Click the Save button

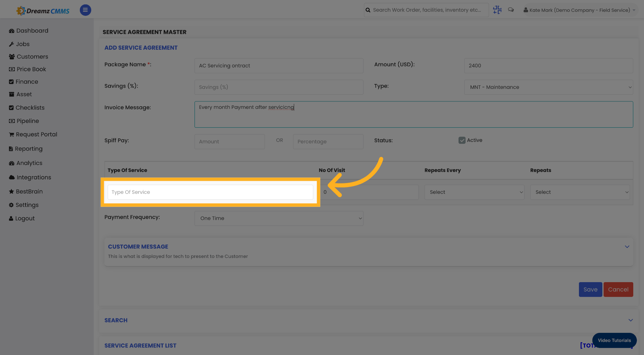click(x=590, y=289)
